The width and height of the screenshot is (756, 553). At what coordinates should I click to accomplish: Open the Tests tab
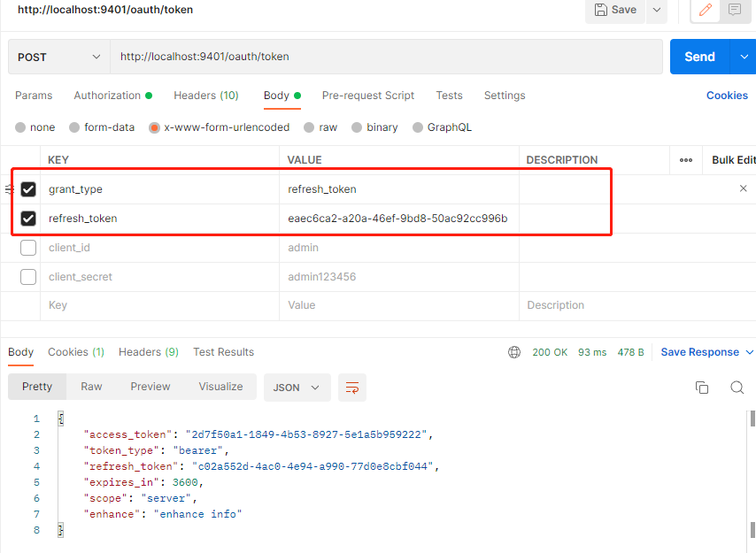point(449,96)
